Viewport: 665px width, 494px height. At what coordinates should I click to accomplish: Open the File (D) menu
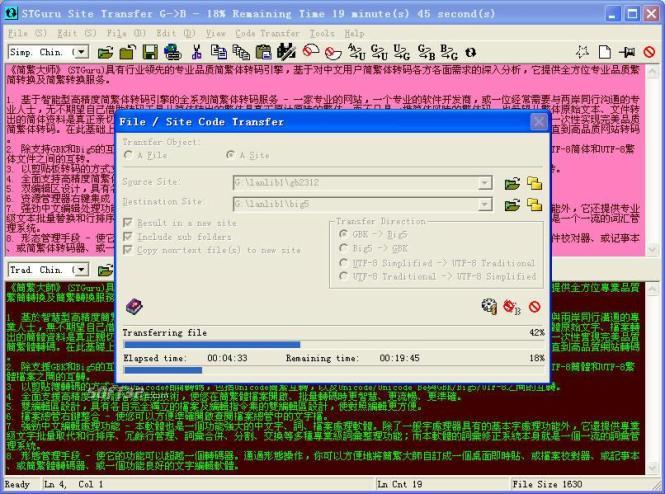point(126,33)
